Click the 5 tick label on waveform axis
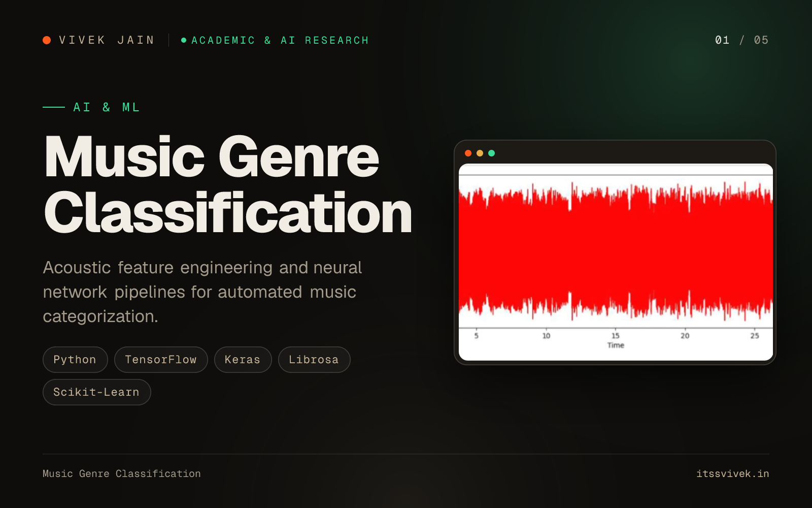Screen dimensions: 812x508 click(476, 336)
